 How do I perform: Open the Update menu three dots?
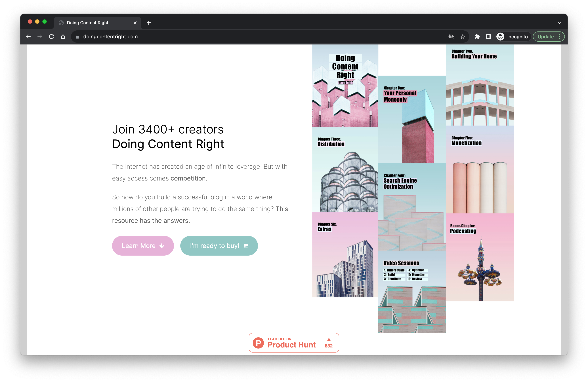(x=560, y=37)
